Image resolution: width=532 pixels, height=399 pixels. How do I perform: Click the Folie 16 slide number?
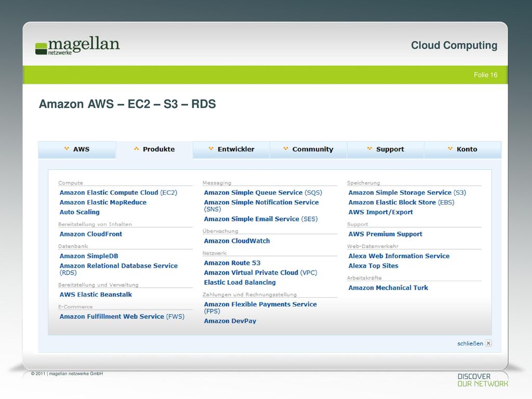coord(486,75)
